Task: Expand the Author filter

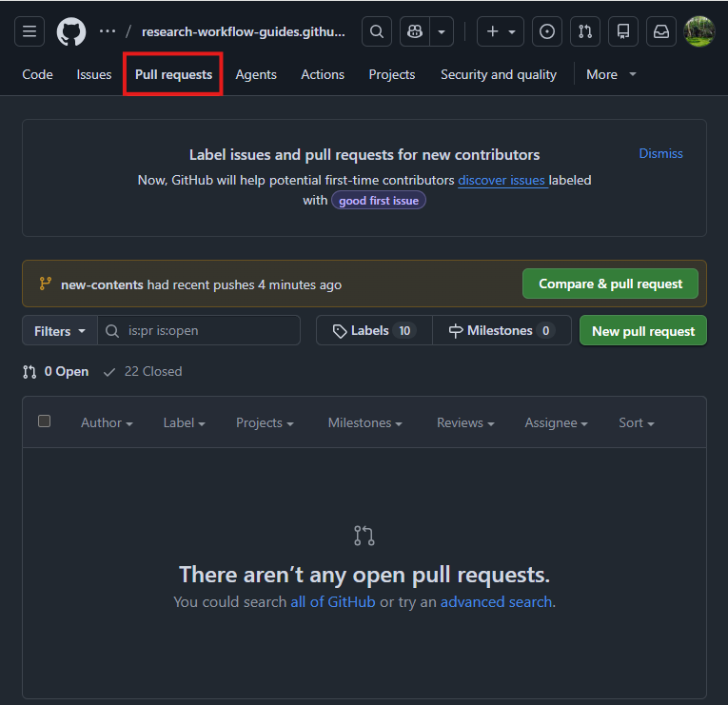Action: coord(107,422)
